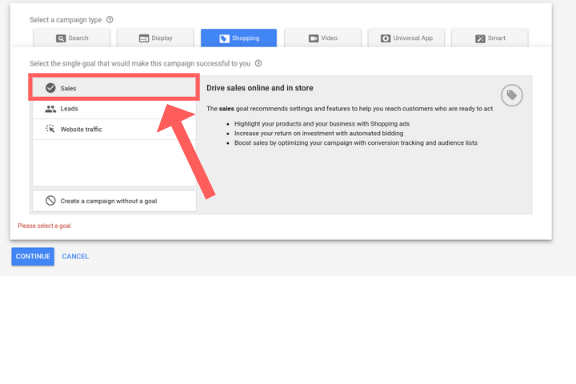Click the Website traffic cursor icon
576x384 pixels.
coord(50,129)
